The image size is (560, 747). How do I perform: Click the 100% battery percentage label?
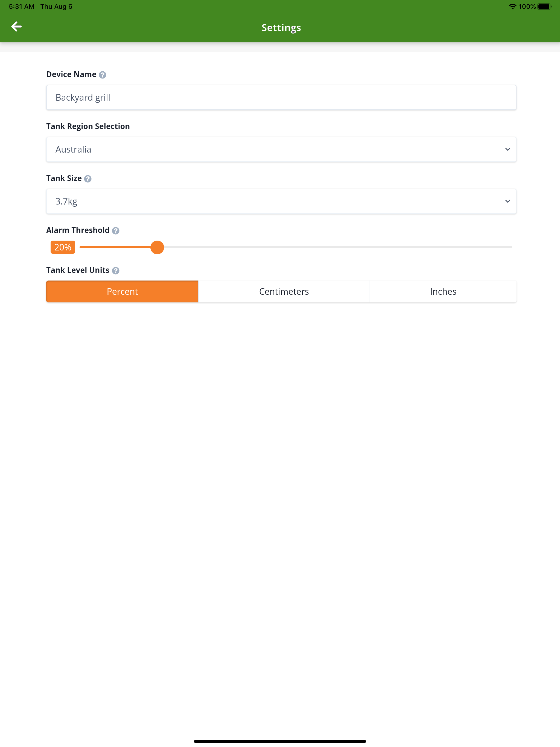tap(527, 6)
